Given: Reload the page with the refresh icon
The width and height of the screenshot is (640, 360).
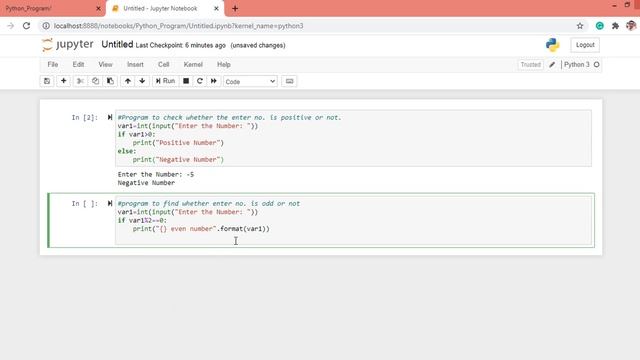Looking at the screenshot, I should coord(27,26).
